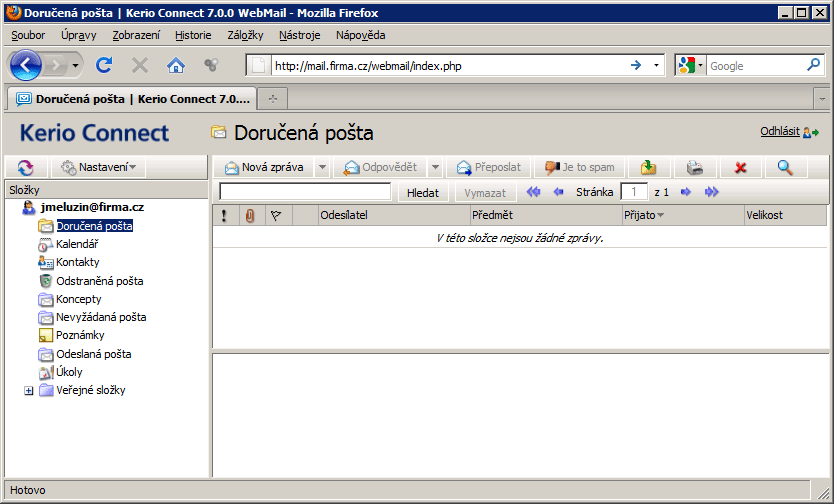
Task: Go to last page double-arrow icon
Action: [x=712, y=192]
